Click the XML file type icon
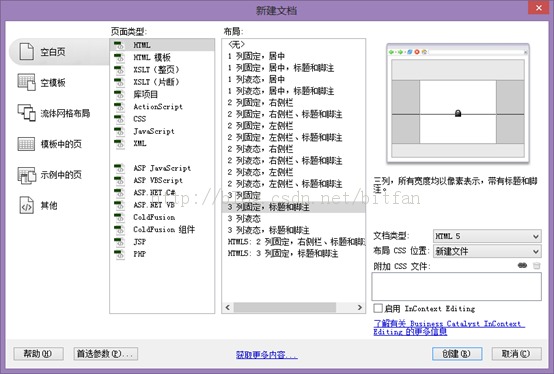 [x=119, y=143]
